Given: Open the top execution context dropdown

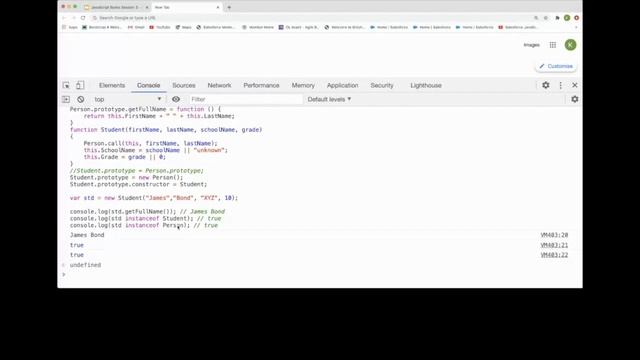Looking at the screenshot, I should pos(128,99).
